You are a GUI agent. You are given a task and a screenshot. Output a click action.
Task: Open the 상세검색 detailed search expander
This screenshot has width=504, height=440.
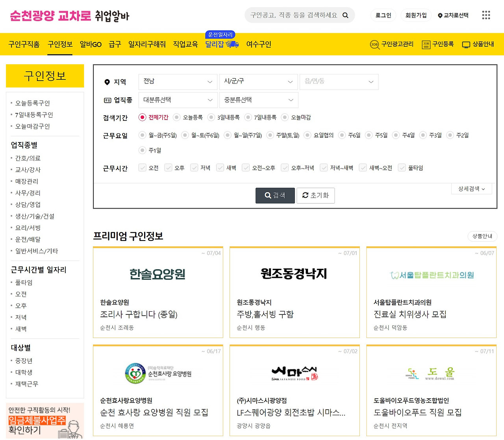point(471,189)
